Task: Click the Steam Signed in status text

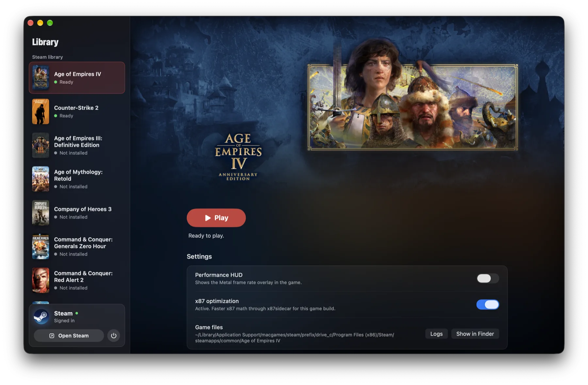Action: (64, 321)
